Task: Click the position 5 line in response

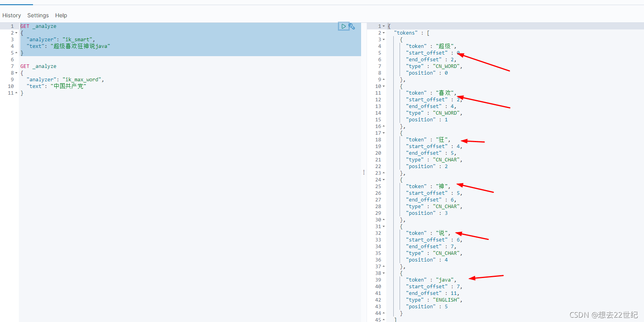Action: click(x=427, y=307)
